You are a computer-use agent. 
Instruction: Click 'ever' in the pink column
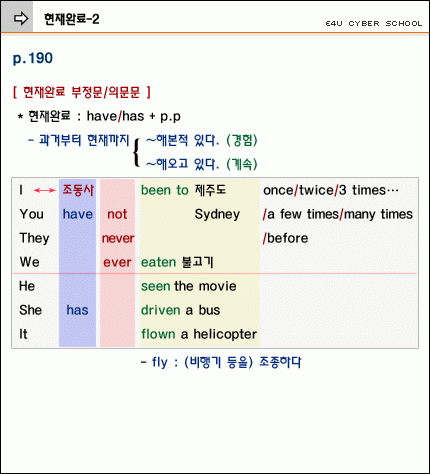click(117, 262)
